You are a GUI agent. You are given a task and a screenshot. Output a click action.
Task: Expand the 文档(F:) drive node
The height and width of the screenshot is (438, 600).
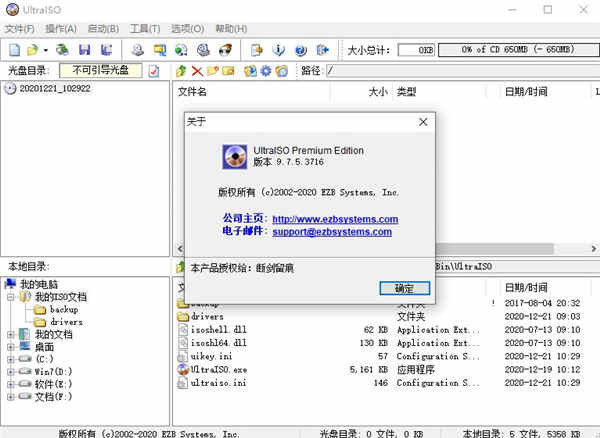coord(10,397)
